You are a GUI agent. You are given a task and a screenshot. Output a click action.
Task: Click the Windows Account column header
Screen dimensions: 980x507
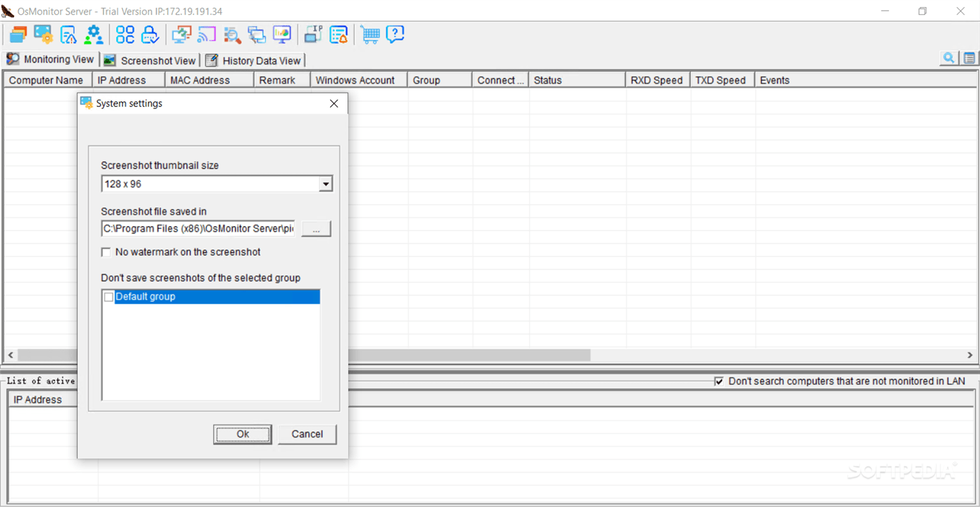[x=359, y=80]
